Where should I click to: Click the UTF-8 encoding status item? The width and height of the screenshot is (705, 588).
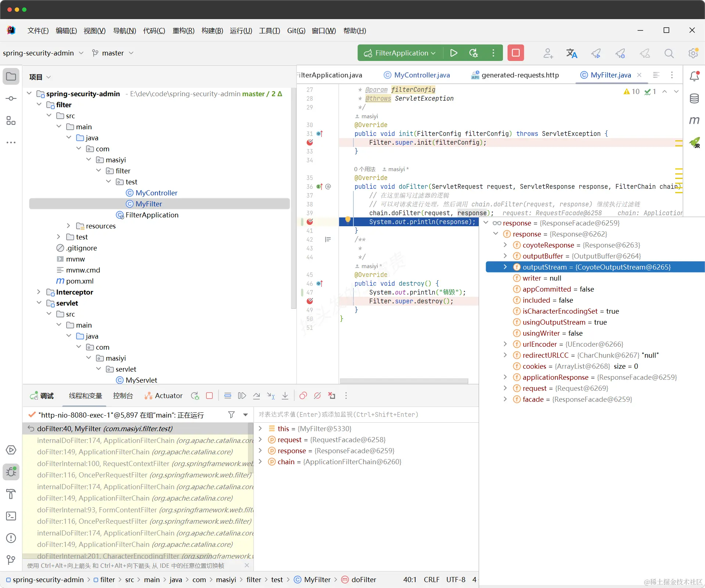point(456,580)
